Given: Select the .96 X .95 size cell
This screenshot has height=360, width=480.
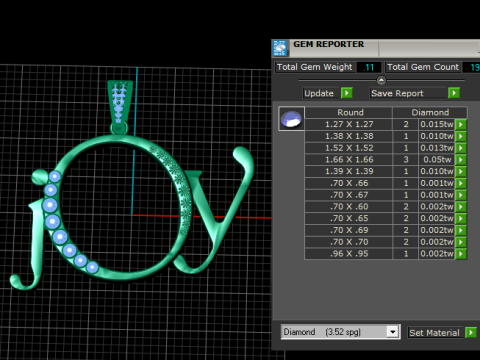Looking at the screenshot, I should coord(349,254).
